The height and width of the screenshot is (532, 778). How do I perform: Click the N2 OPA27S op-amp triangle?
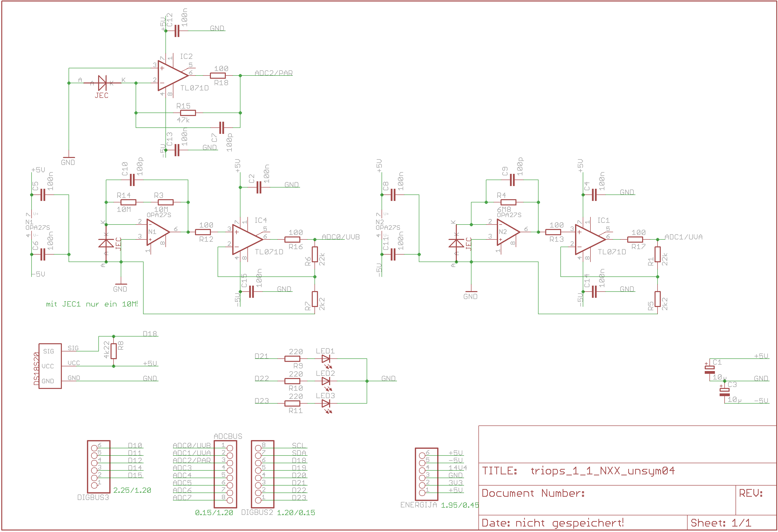(x=508, y=232)
